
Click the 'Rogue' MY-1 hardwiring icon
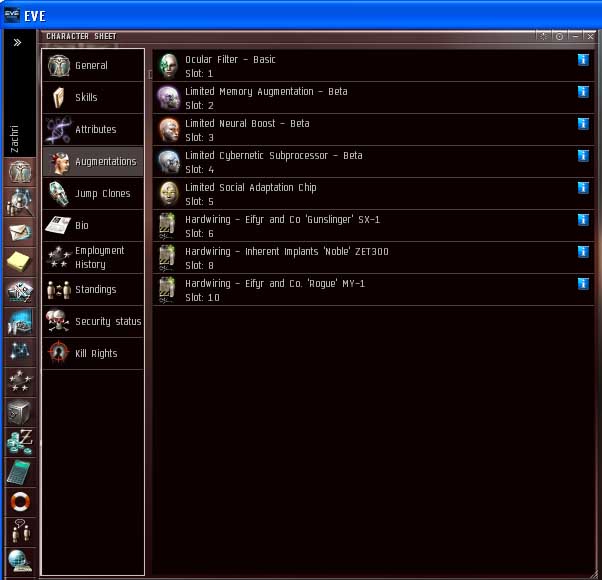pos(167,290)
